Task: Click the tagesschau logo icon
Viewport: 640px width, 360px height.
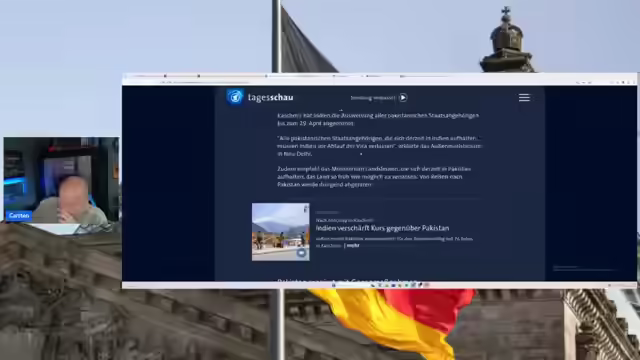Action: click(235, 97)
